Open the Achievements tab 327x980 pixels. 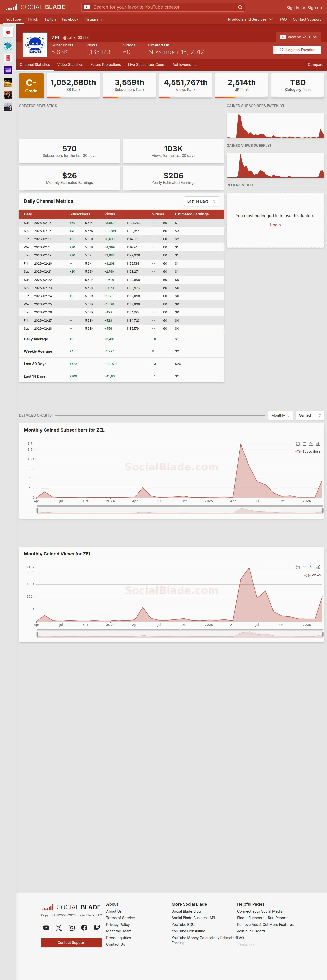[184, 65]
